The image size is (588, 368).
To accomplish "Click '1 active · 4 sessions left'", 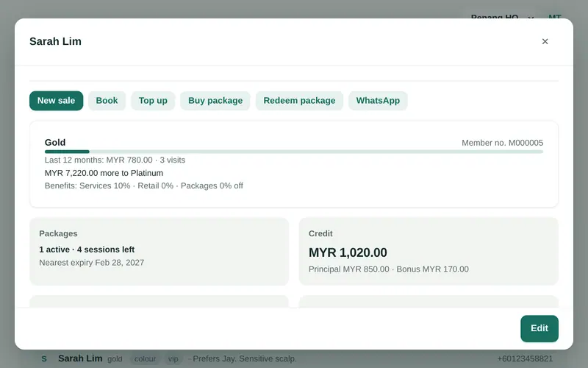I will click(x=87, y=250).
